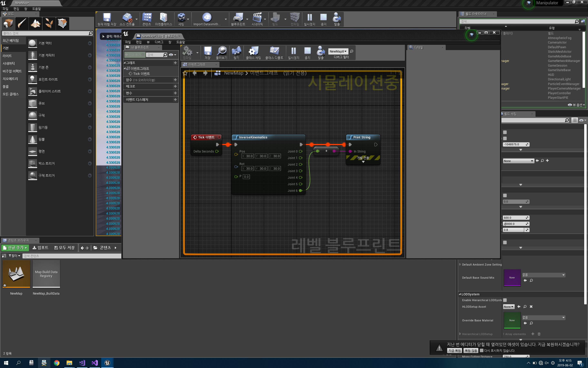
Task: Open Filters dropdown in Content Browser
Action: click(14, 256)
